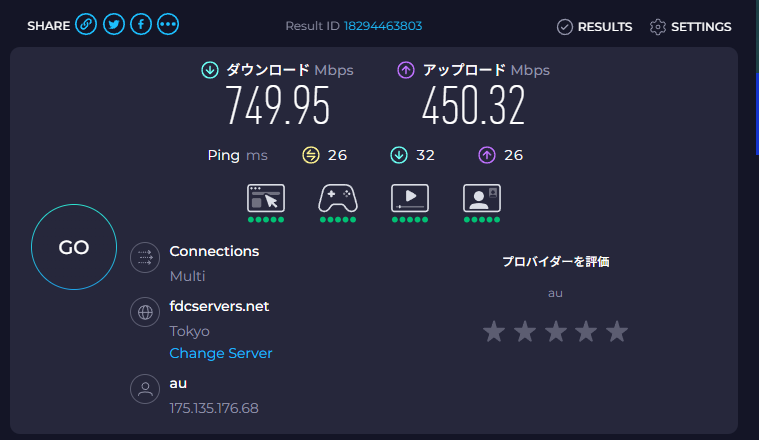Open the RESULTS tab

coord(594,27)
